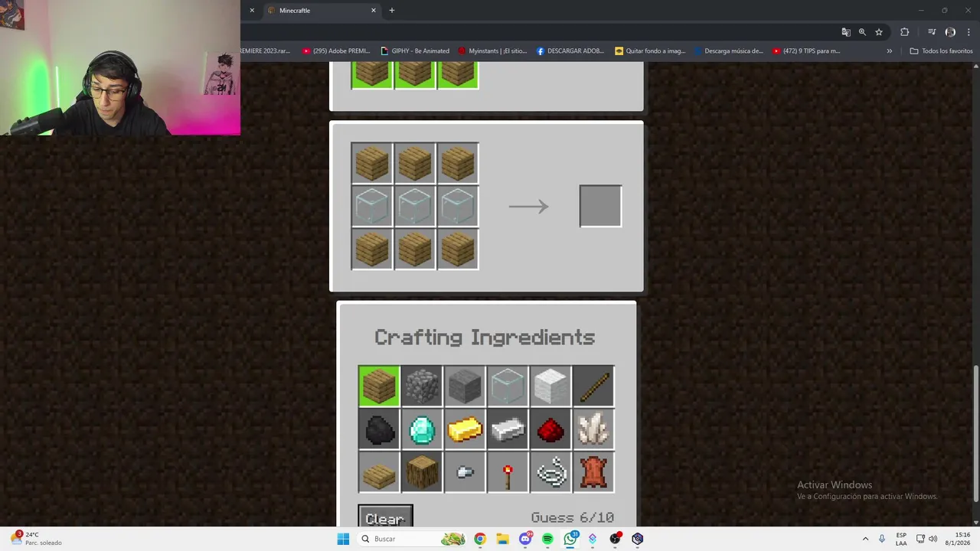The image size is (980, 551).
Task: Open the 'Quitar fondo a imag...' bookmark
Action: pos(650,51)
